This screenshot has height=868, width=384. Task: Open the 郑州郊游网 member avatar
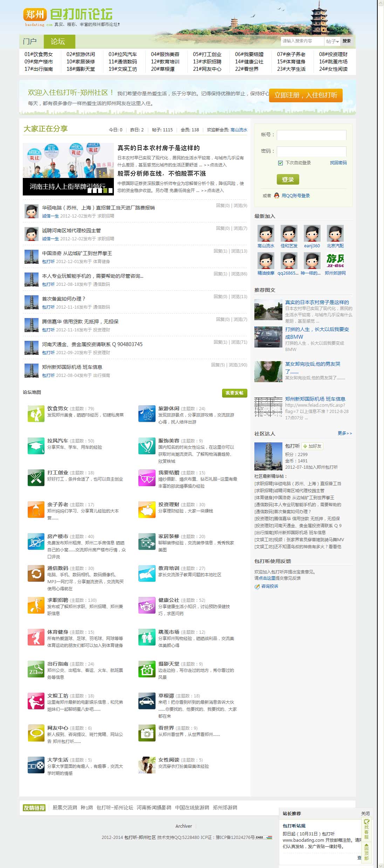click(335, 261)
